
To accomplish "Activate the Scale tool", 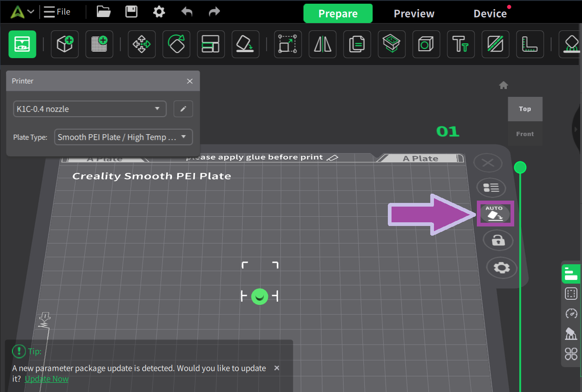I will tap(288, 44).
